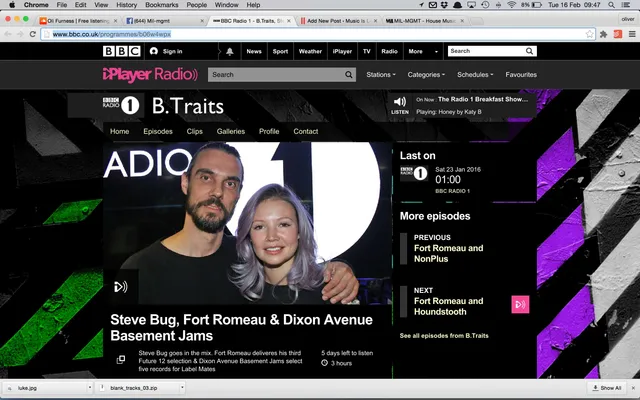
Task: Open the Clips section
Action: point(195,131)
